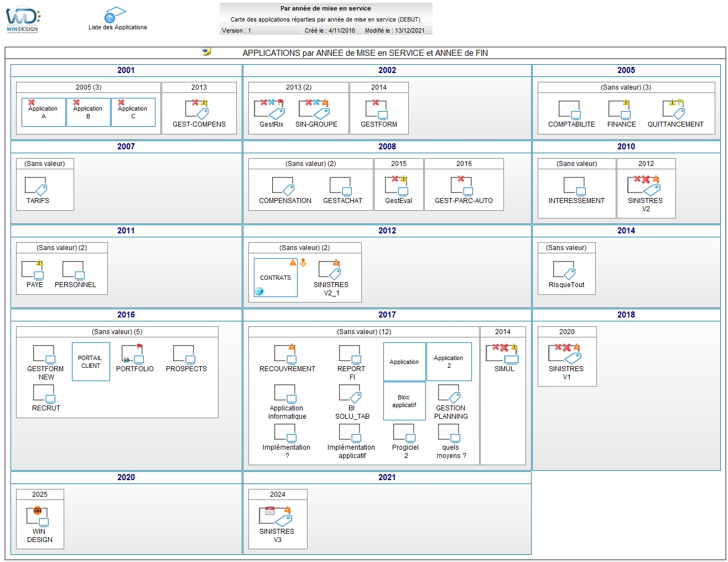Image resolution: width=728 pixels, height=562 pixels.
Task: Select the COMPENSATION application icon
Action: tap(284, 186)
